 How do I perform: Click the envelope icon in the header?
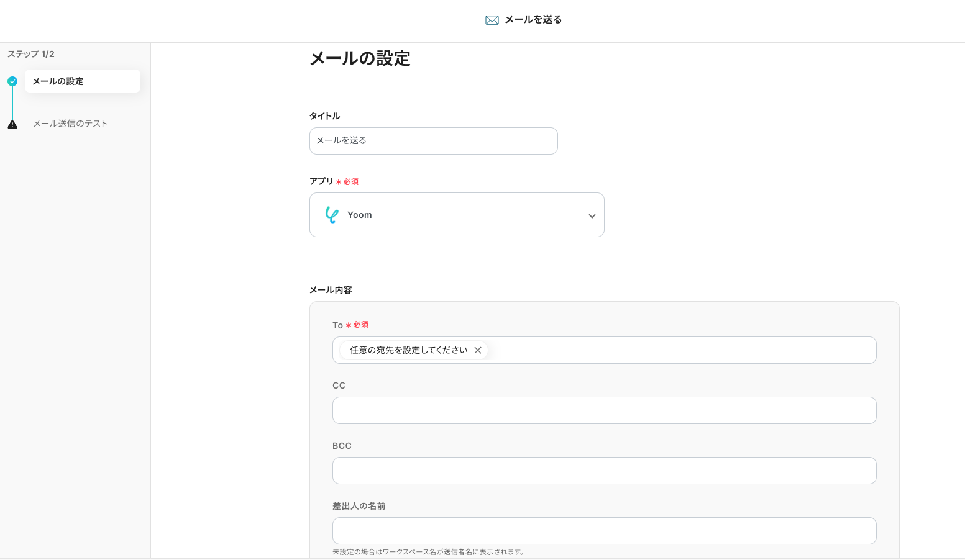492,20
